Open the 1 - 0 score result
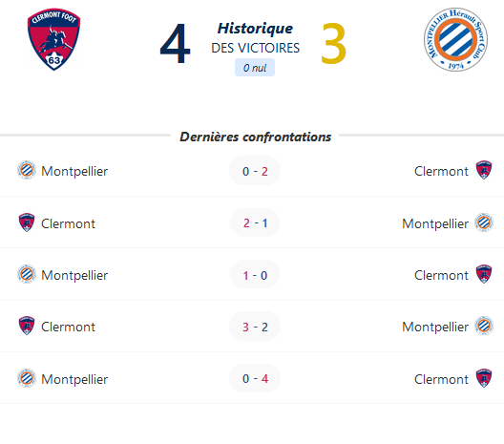Image resolution: width=504 pixels, height=444 pixels. pos(255,275)
